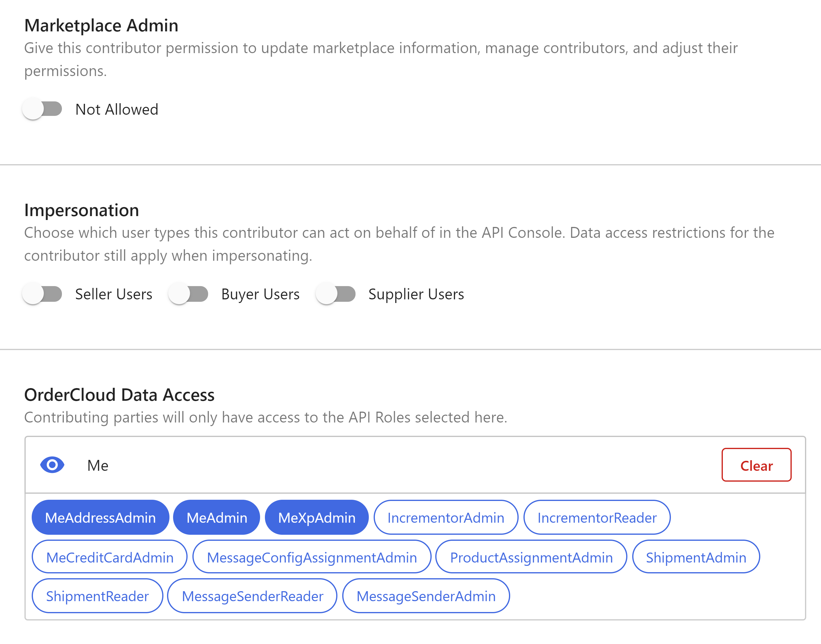Deselect the MeAdmin role chip
The image size is (821, 644).
tap(217, 518)
